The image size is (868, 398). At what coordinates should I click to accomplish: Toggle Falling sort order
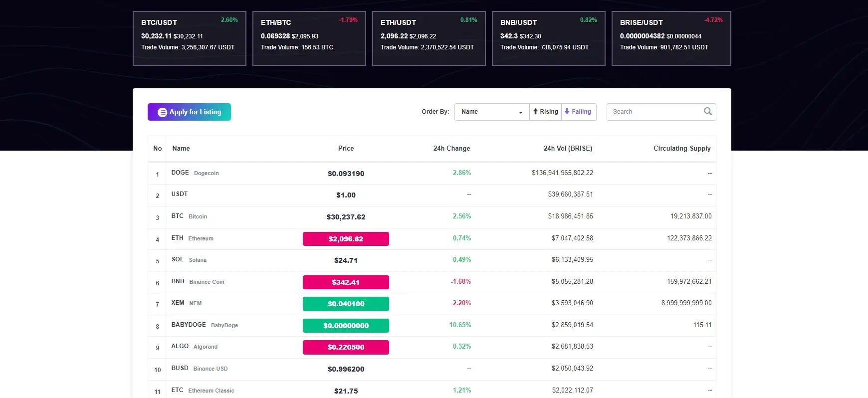578,112
